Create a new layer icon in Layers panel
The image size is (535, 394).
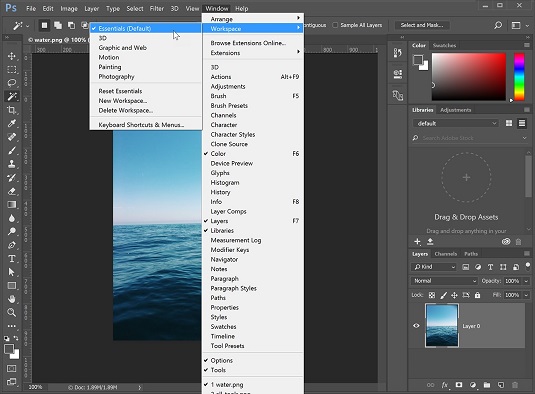(501, 385)
